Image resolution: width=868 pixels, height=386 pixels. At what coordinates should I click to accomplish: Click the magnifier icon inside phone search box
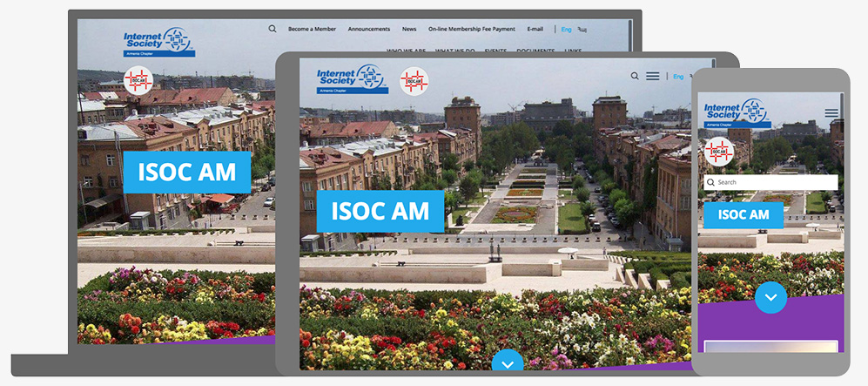(x=710, y=182)
